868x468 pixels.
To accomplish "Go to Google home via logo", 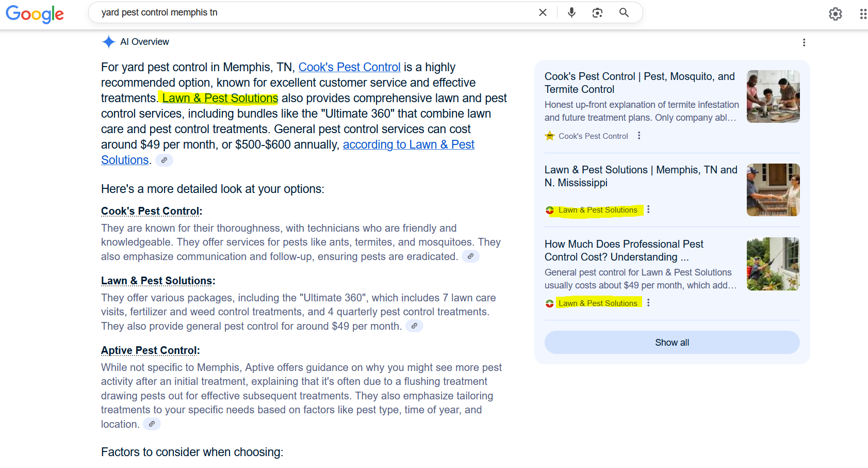I will 35,14.
